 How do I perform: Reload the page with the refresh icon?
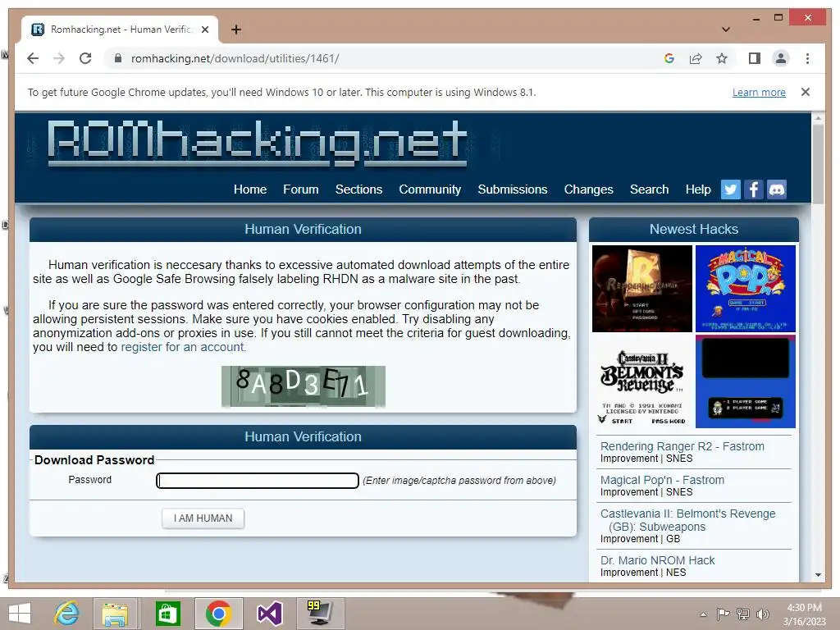coord(85,58)
